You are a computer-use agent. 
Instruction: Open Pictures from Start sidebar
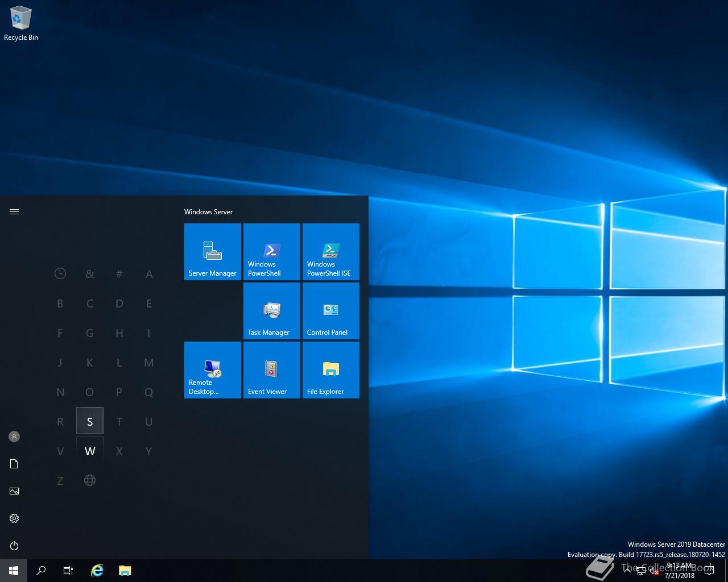[14, 491]
